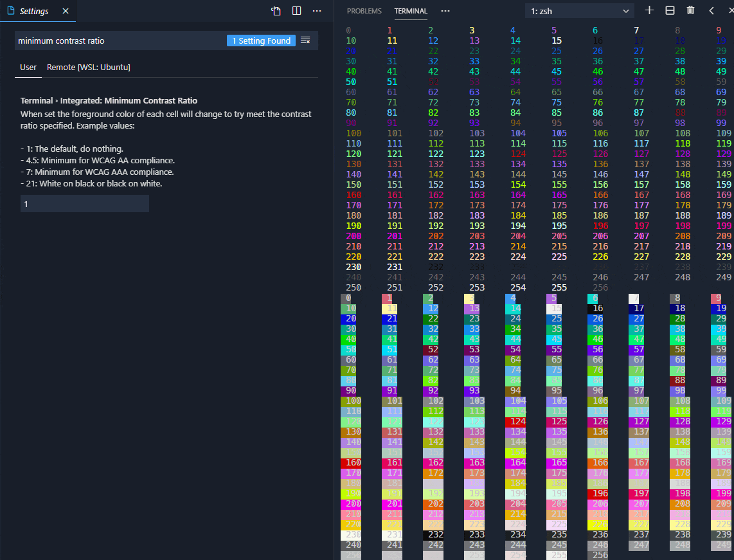Switch to the PROBLEMS tab
734x560 pixels.
364,11
